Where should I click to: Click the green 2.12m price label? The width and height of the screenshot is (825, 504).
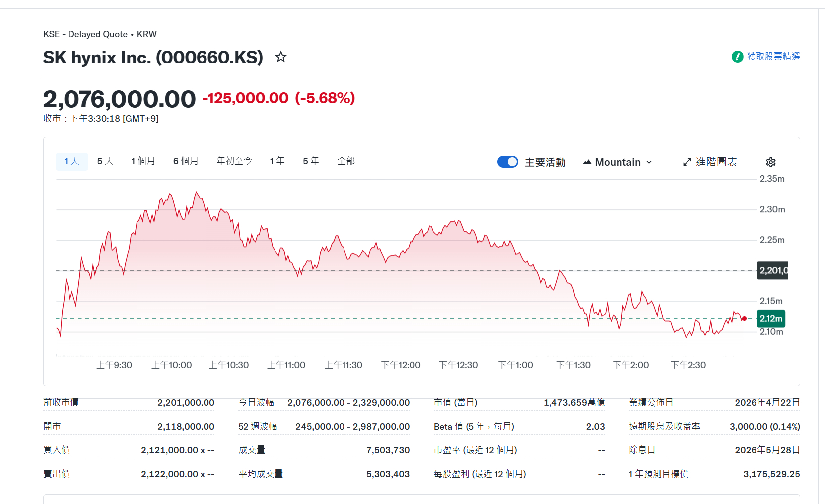click(x=771, y=318)
